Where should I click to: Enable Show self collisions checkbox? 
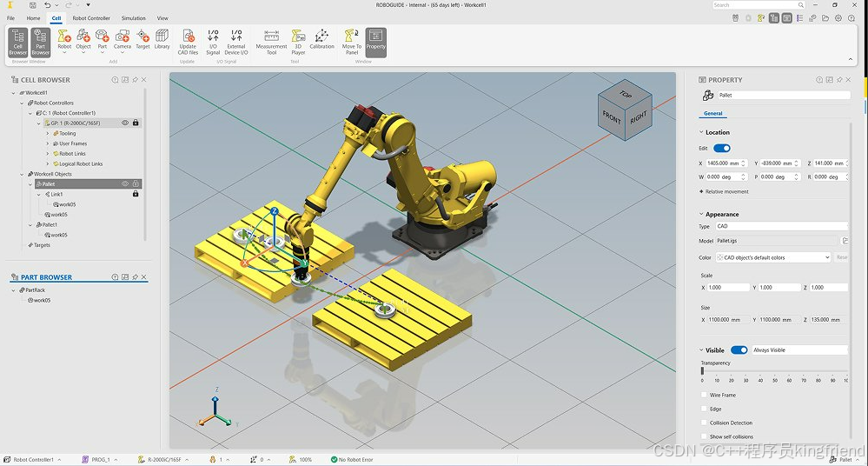(704, 436)
